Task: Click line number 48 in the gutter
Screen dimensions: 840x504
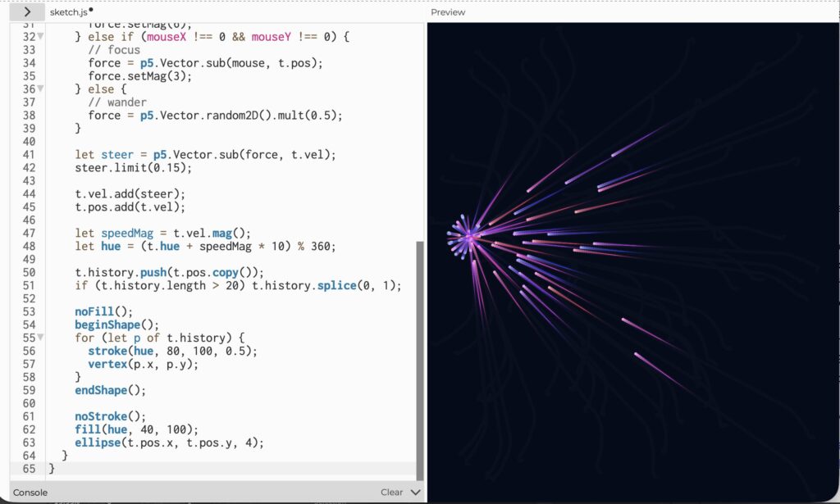Action: [x=29, y=247]
